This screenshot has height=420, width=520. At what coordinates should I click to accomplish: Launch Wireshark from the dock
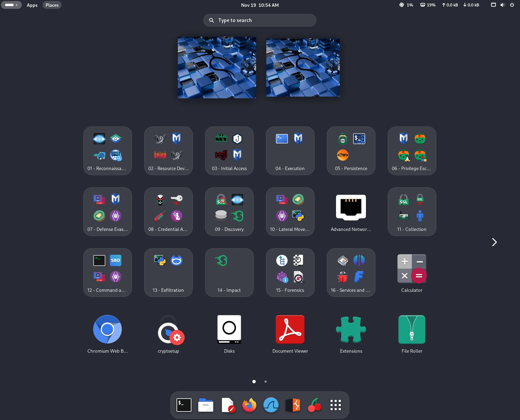(271, 405)
